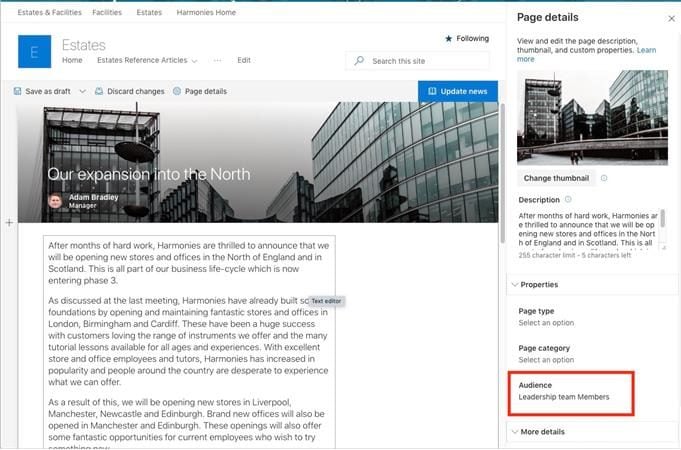Expand the Save as draft dropdown arrow

point(79,91)
